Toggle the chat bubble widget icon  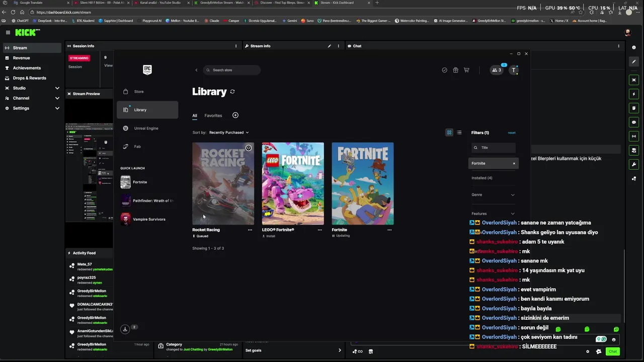[634, 122]
